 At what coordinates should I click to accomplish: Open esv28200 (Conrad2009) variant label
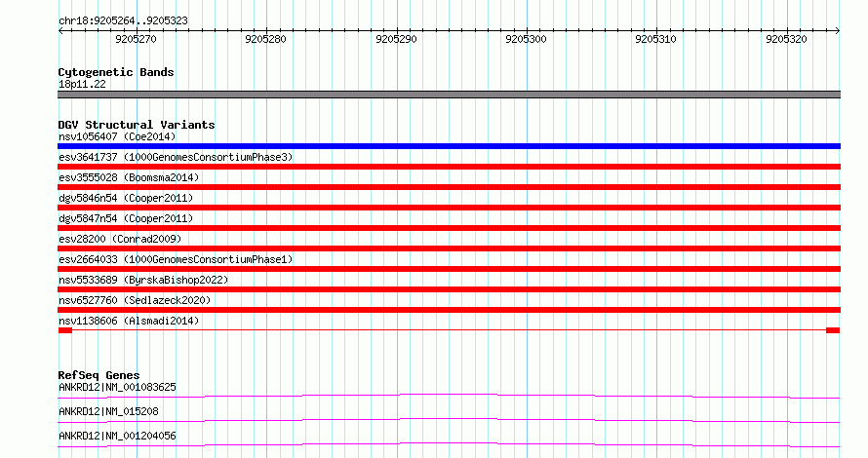120,239
